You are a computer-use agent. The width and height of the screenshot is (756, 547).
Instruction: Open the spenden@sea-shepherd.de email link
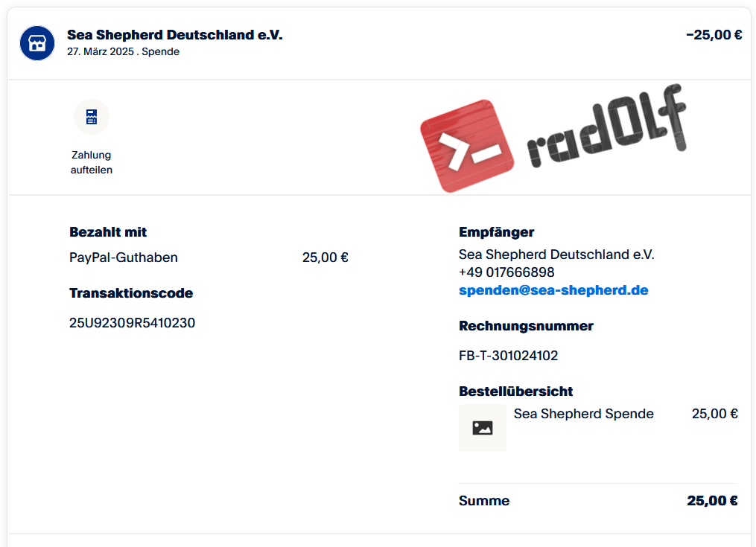click(553, 290)
